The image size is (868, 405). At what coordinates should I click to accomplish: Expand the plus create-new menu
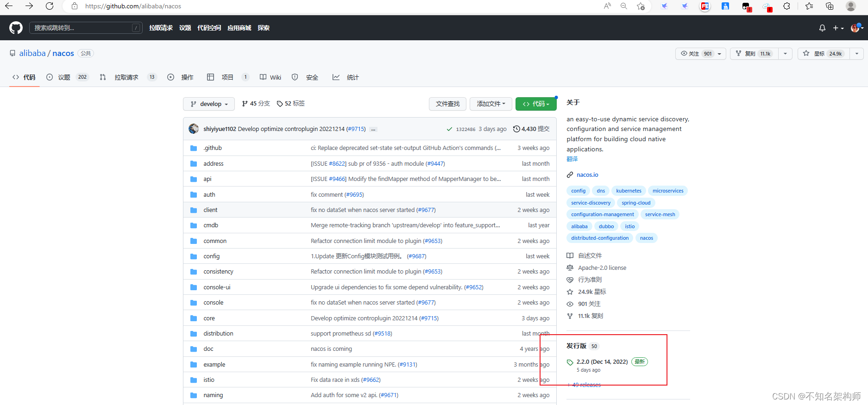838,28
